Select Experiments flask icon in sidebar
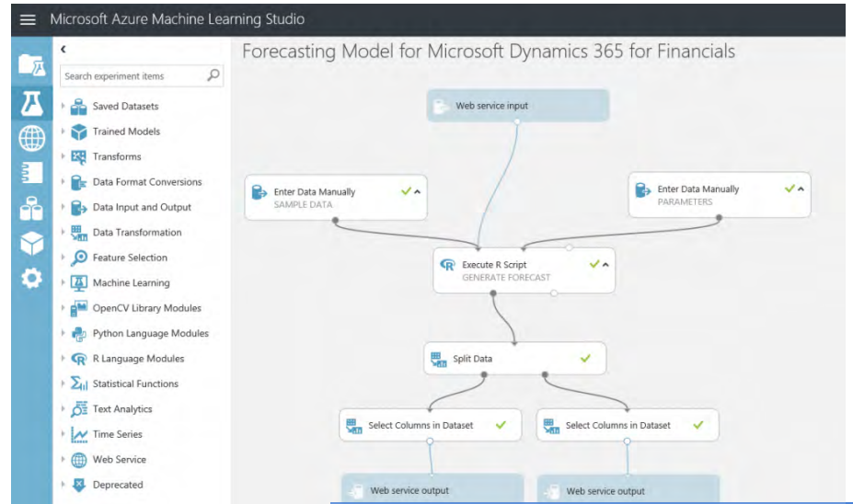The image size is (853, 504). click(31, 103)
